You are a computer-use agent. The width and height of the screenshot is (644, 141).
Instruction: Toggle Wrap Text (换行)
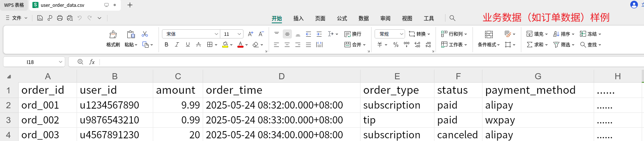coord(352,34)
